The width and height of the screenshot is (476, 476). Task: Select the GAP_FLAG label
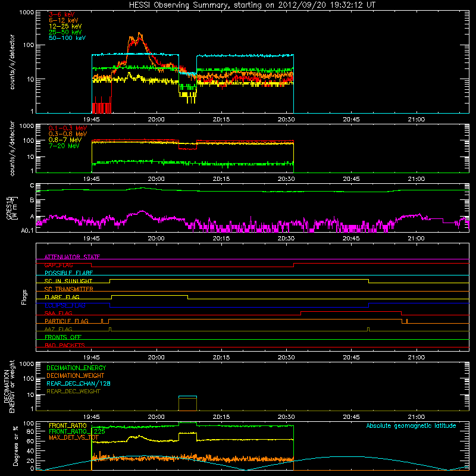point(58,265)
